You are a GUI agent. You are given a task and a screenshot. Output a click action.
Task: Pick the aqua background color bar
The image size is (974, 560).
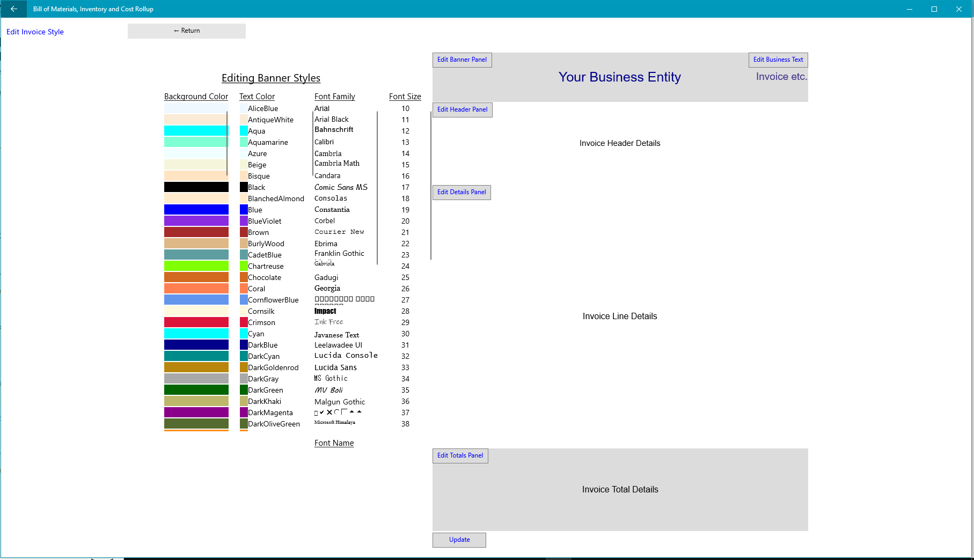pos(196,131)
